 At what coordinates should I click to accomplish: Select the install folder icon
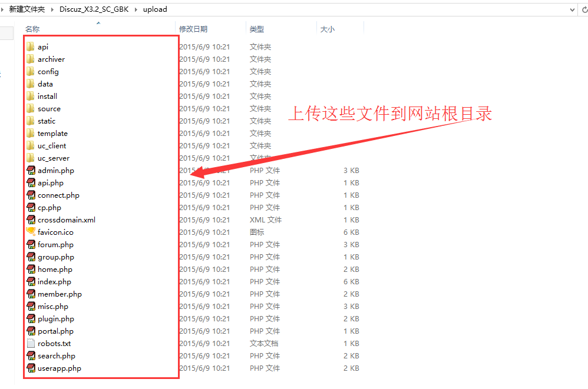coord(31,96)
